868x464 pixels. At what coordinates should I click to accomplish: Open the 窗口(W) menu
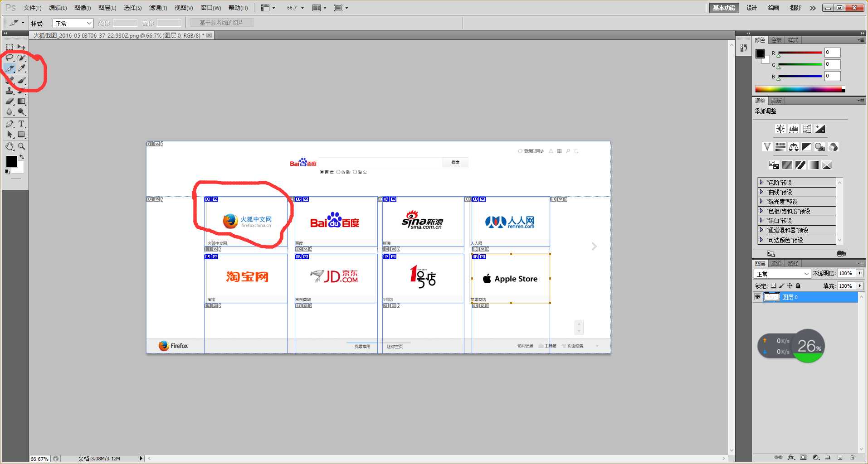coord(211,8)
